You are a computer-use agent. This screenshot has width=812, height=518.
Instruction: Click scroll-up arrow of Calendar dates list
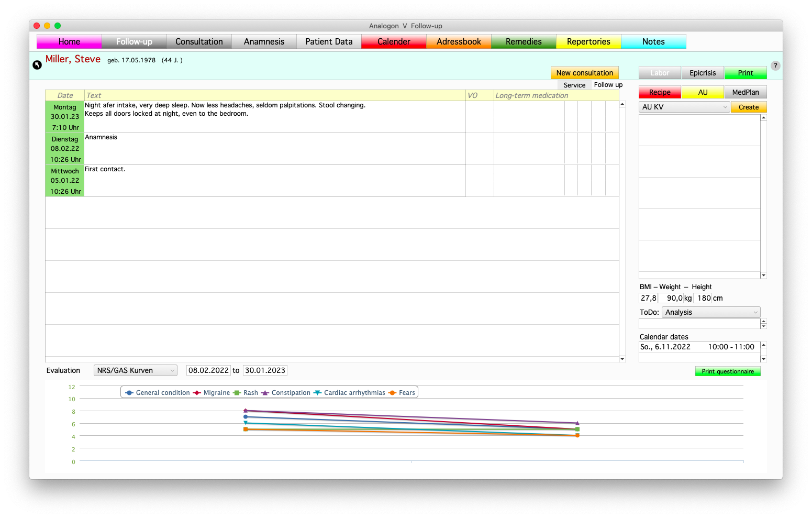[x=763, y=345]
